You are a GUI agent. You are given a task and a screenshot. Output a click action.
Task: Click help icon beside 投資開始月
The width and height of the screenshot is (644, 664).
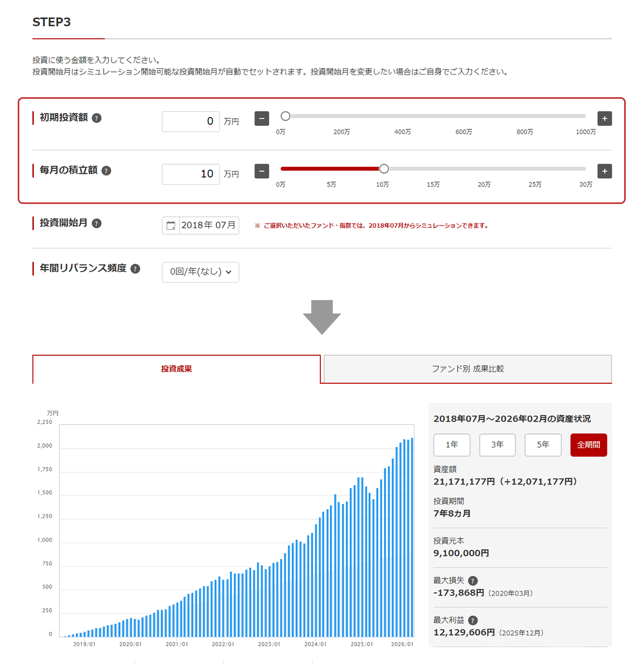97,223
